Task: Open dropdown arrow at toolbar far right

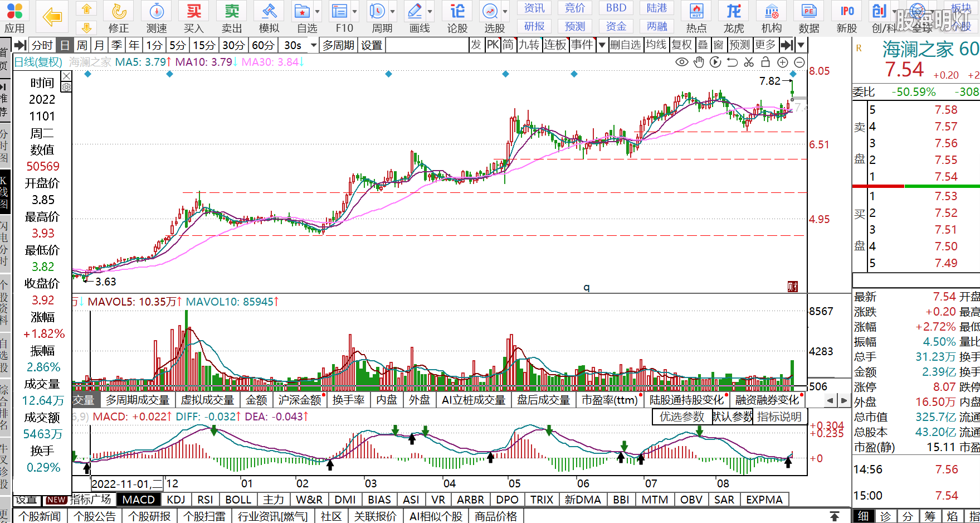Action: [801, 45]
